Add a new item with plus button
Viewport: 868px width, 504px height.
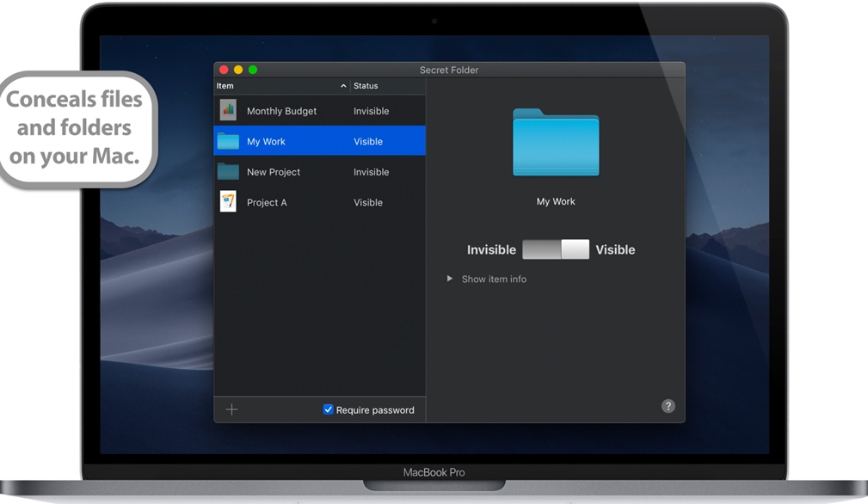coord(231,409)
